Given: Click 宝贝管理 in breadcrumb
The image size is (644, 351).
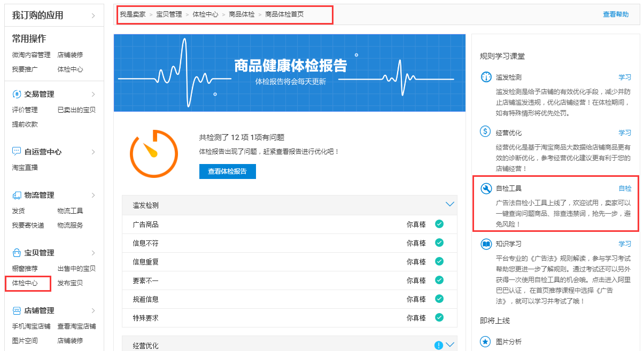Looking at the screenshot, I should [169, 14].
